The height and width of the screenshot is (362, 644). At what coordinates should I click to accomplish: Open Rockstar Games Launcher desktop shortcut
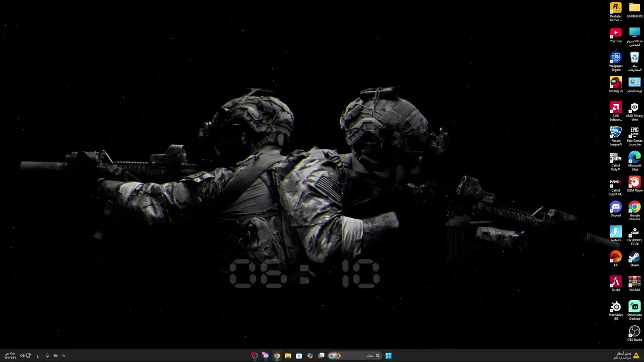(616, 12)
